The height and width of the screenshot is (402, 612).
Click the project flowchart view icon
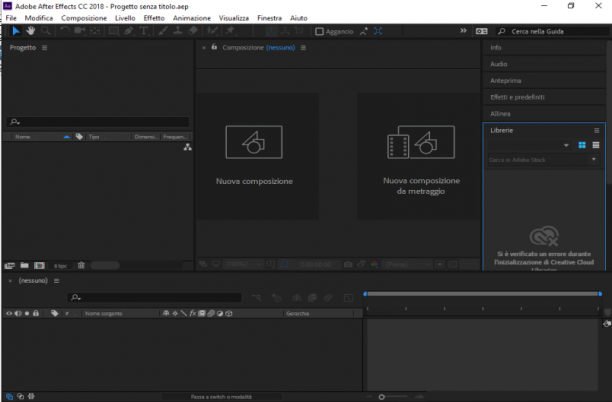pos(188,147)
